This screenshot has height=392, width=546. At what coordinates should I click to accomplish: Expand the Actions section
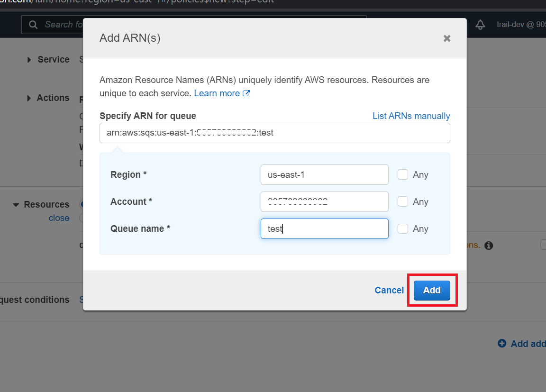47,98
